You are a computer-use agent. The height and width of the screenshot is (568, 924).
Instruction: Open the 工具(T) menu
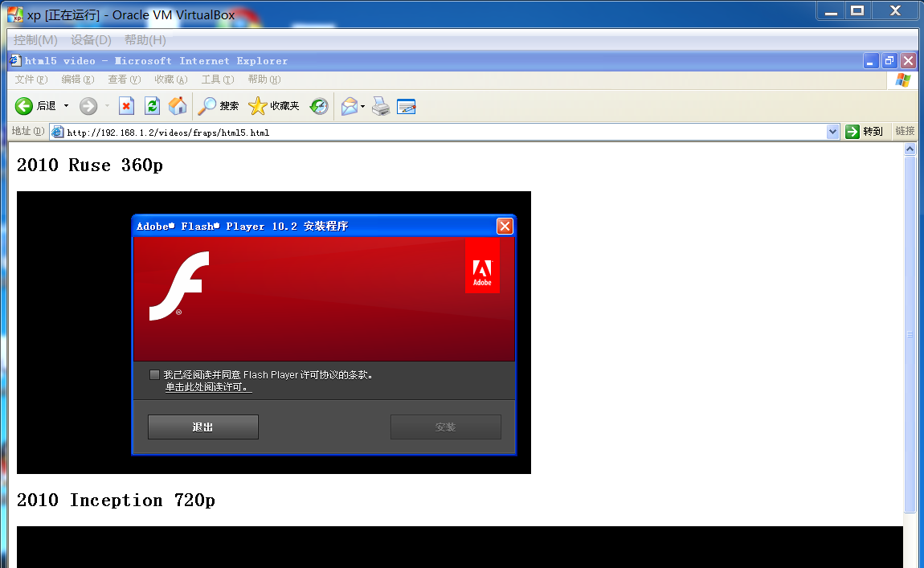[x=218, y=80]
